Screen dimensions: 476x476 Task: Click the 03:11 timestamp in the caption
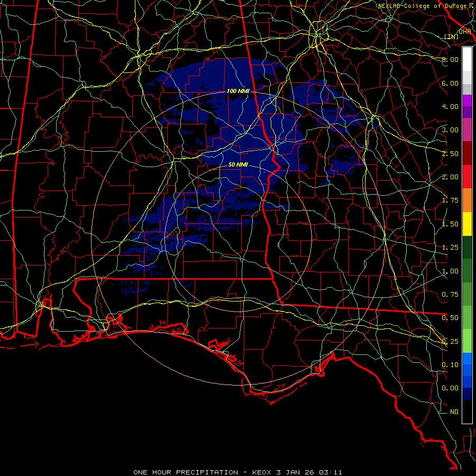[x=331, y=472]
